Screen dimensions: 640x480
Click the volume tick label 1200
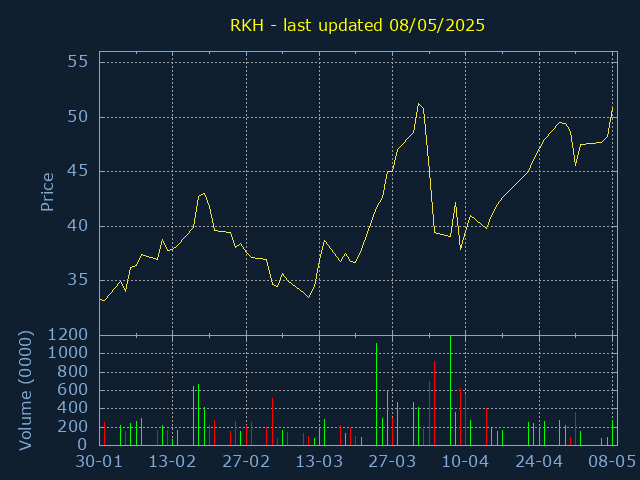tap(68, 335)
